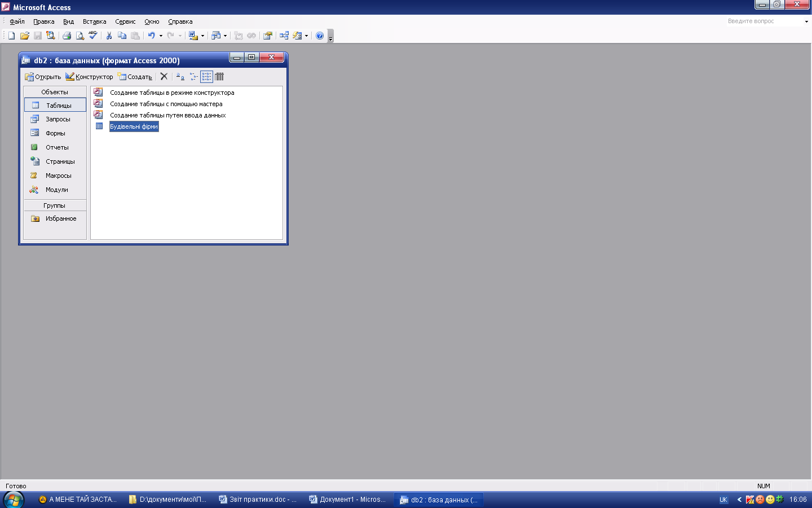This screenshot has width=812, height=508.
Task: Select Модули in the objects pane
Action: tap(55, 190)
